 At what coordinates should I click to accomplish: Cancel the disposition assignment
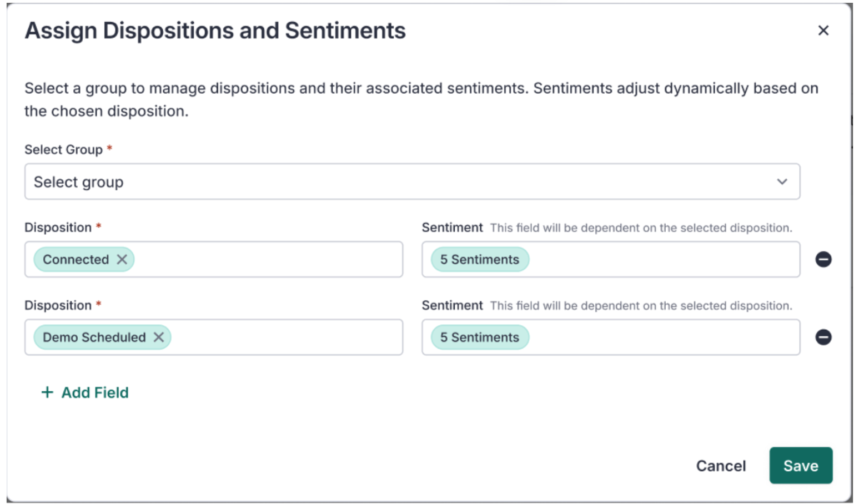coord(721,466)
